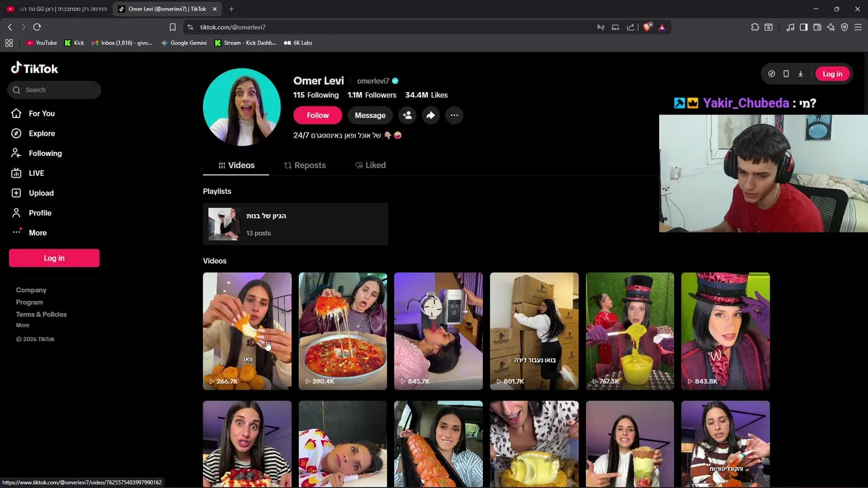
Task: Go to the For You feed
Action: coord(41,113)
